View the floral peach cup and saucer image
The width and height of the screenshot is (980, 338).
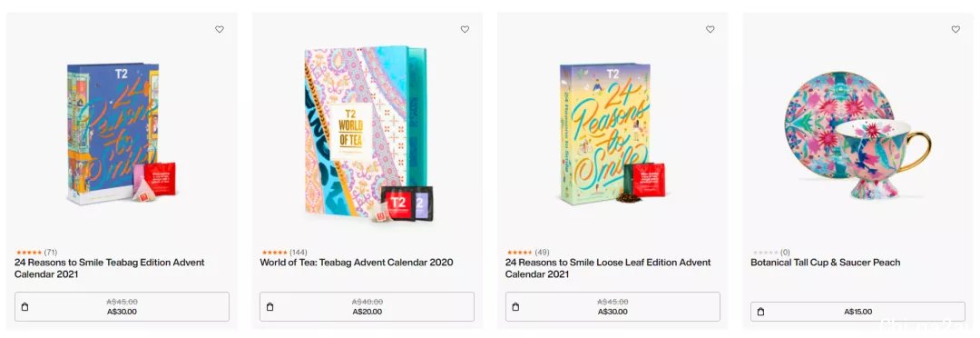pyautogui.click(x=857, y=134)
